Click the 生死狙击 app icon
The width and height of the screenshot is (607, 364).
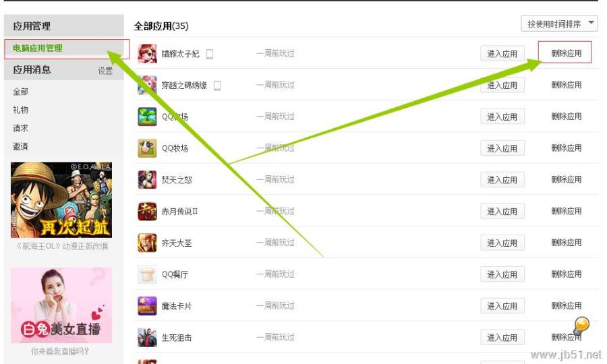147,338
